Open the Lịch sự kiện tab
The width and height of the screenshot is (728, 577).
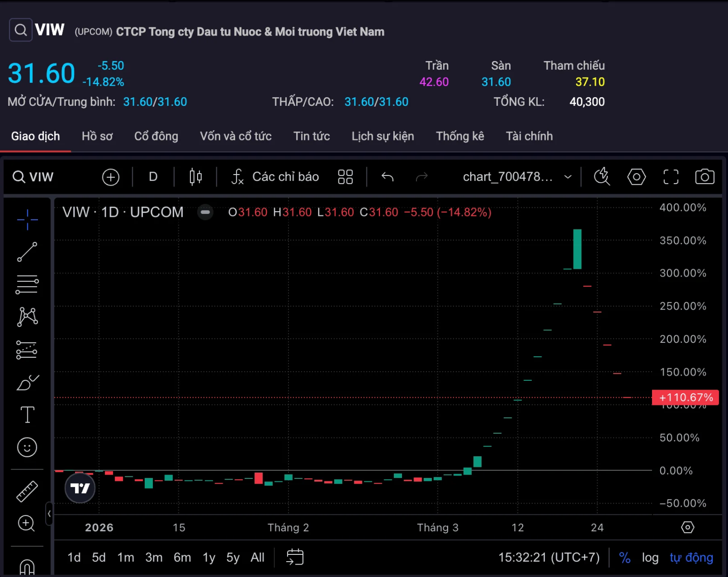click(x=383, y=137)
